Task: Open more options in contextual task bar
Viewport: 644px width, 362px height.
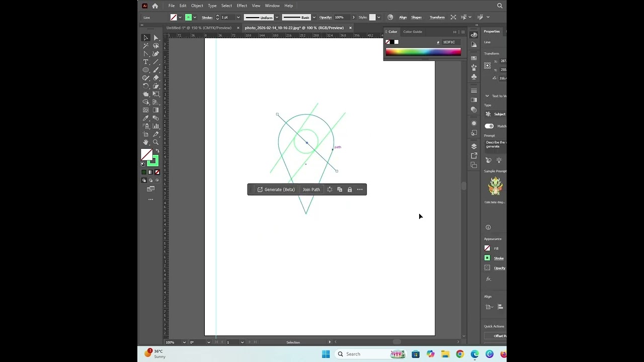Action: coord(360,190)
